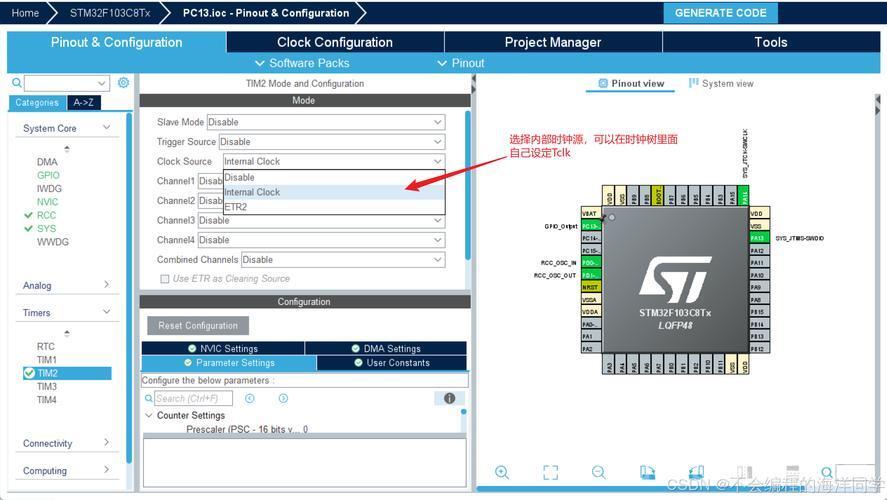Open the Pinout dropdown menu

pos(461,63)
